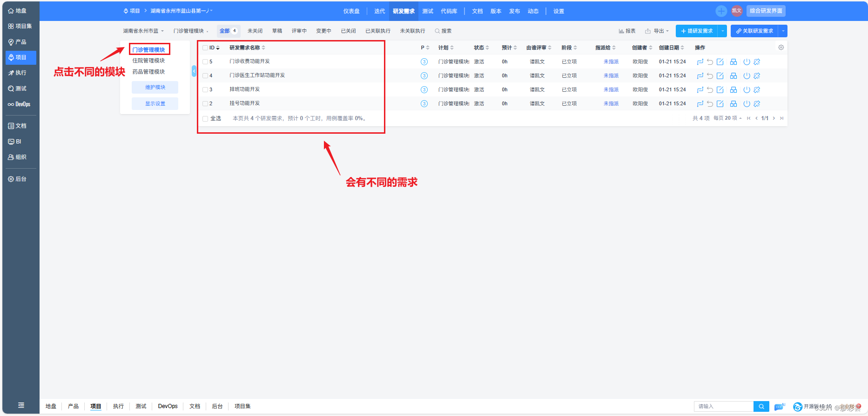Expand the project name dropdown in breadcrumb
868x416 pixels.
[x=182, y=11]
